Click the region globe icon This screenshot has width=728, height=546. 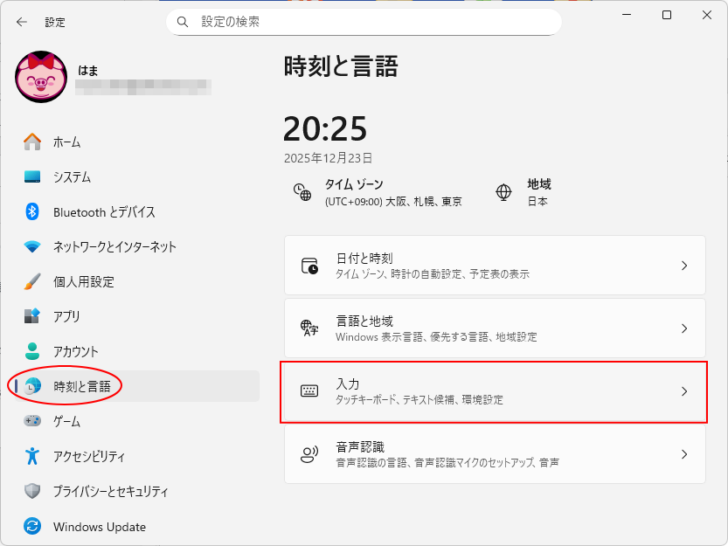[504, 192]
